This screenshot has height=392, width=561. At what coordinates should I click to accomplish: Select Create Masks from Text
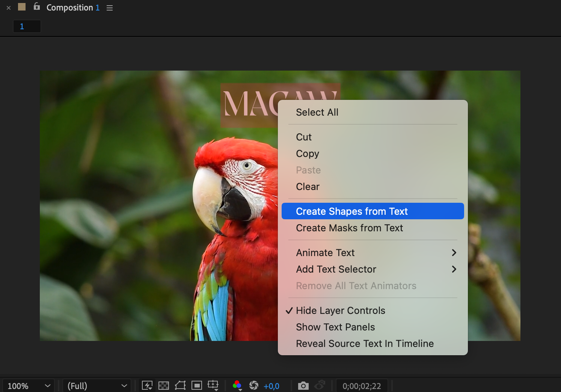coord(349,228)
